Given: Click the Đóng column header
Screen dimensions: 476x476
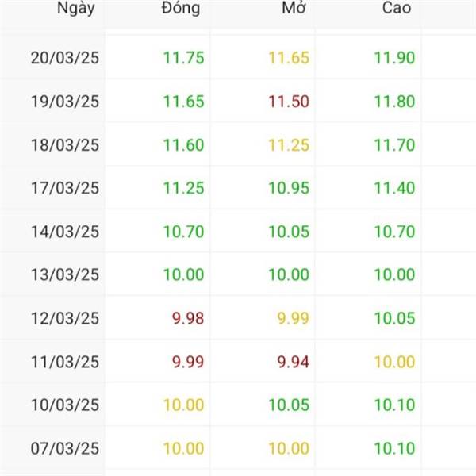Looking at the screenshot, I should 180,10.
